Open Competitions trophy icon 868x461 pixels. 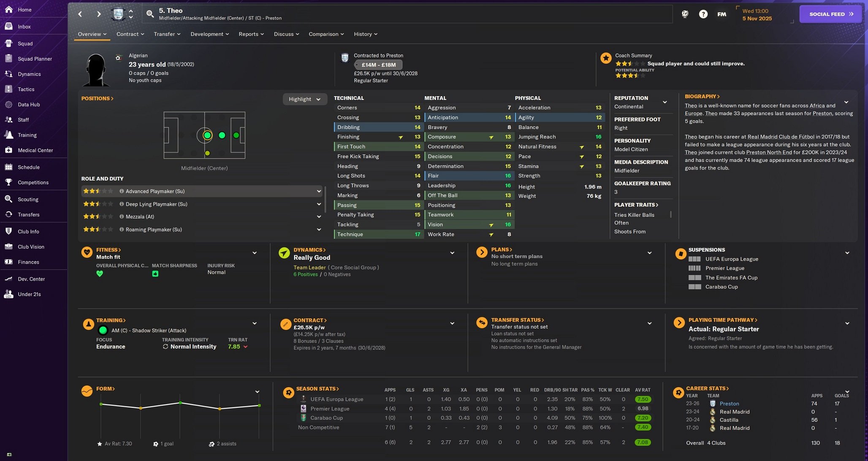click(x=8, y=182)
